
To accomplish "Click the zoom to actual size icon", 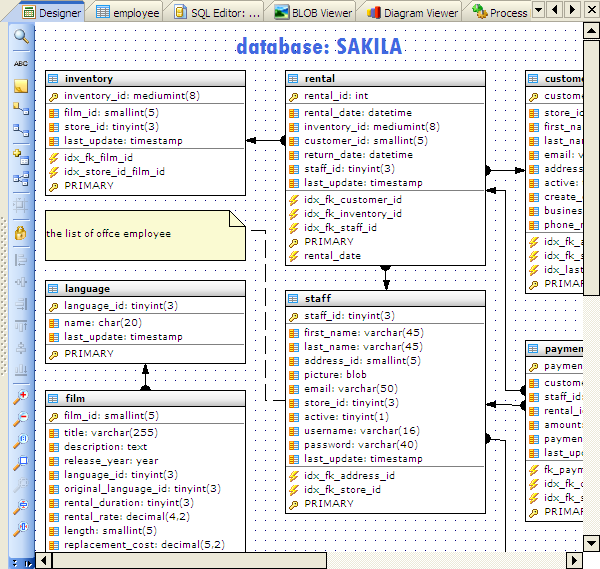I will 21,441.
